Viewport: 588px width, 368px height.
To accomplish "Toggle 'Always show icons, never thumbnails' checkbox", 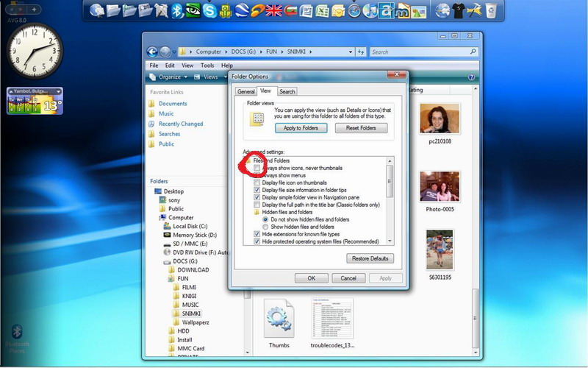I will pos(257,168).
